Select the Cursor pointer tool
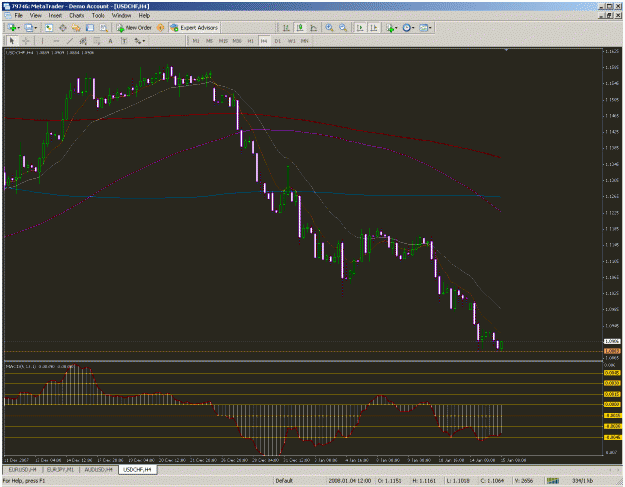 12,41
